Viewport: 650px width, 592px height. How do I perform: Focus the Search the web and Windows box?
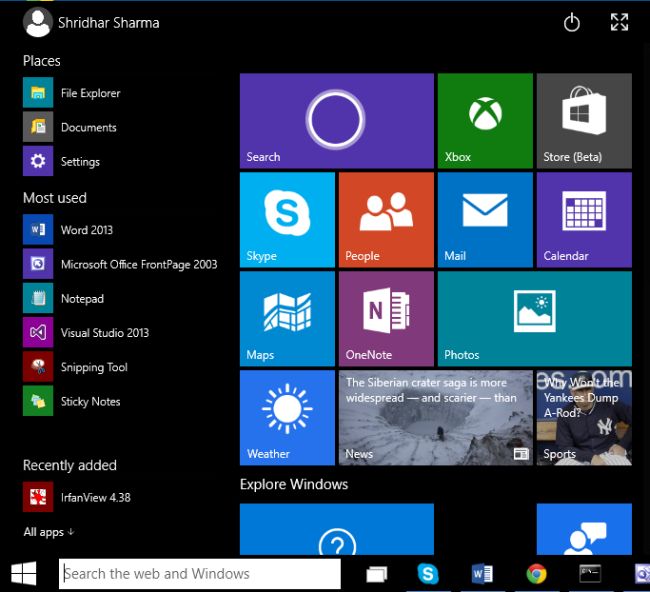pyautogui.click(x=200, y=573)
